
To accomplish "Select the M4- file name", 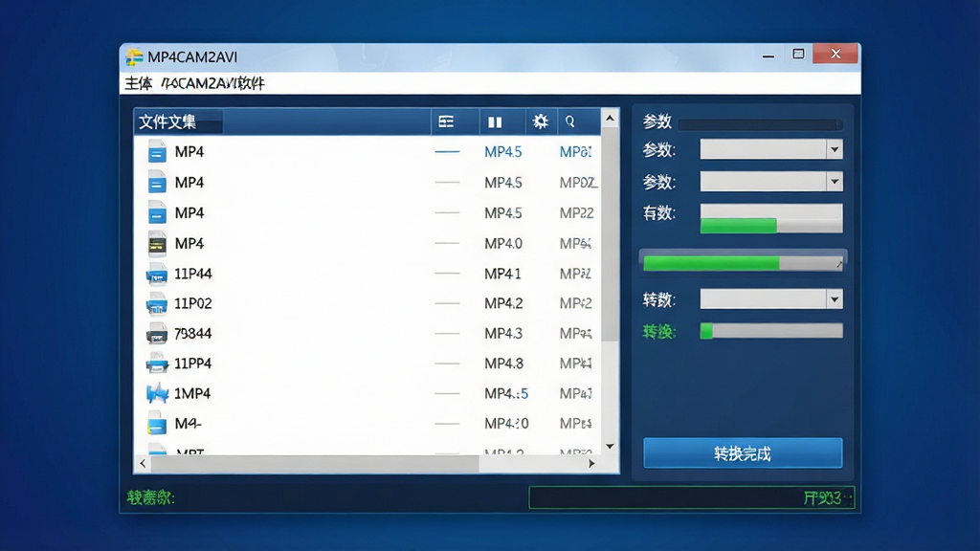I will pyautogui.click(x=189, y=424).
